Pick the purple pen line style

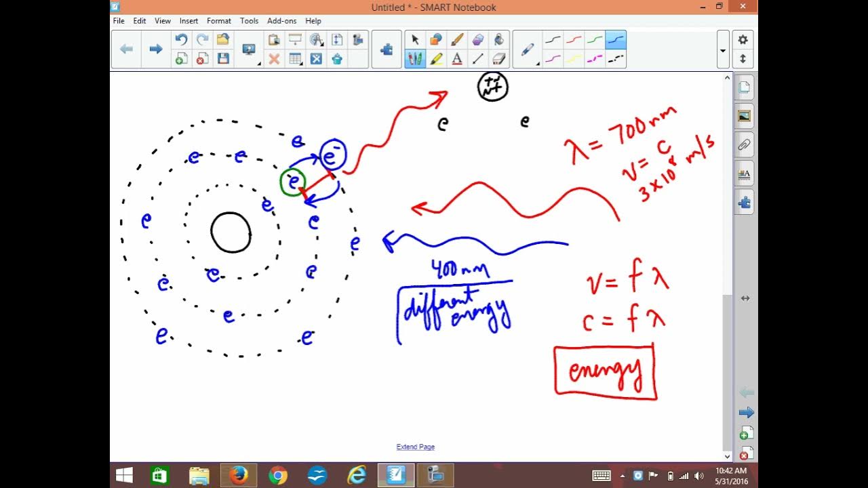[553, 59]
